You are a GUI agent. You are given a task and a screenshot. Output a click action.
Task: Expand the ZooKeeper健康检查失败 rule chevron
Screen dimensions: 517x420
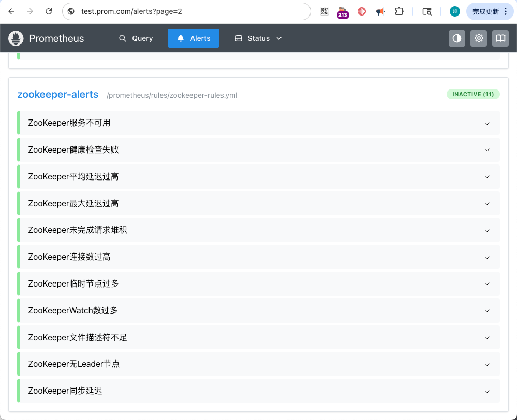[x=487, y=150]
